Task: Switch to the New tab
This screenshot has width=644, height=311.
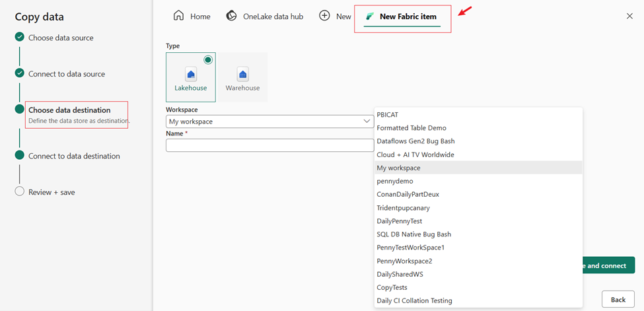Action: tap(335, 17)
